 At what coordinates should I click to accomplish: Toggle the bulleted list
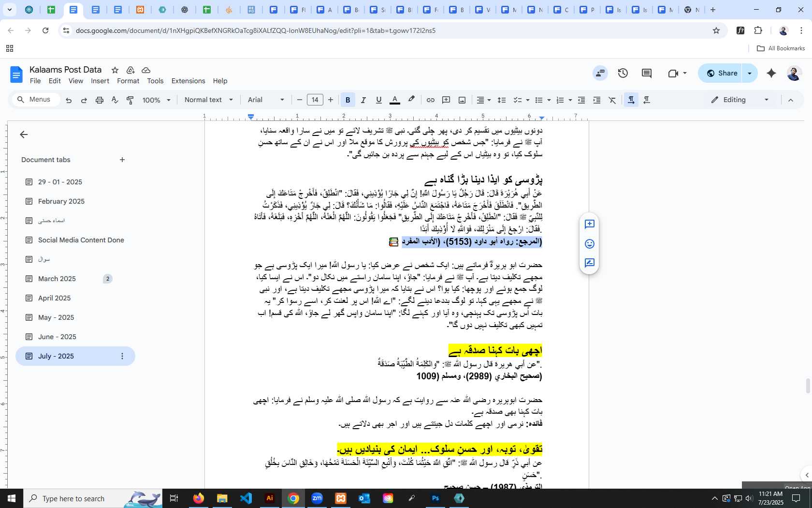pos(539,100)
